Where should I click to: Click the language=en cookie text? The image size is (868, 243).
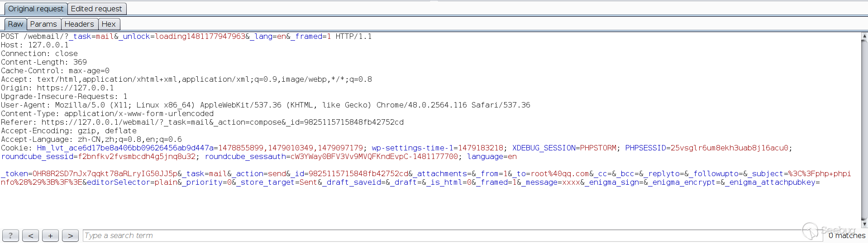[492, 156]
